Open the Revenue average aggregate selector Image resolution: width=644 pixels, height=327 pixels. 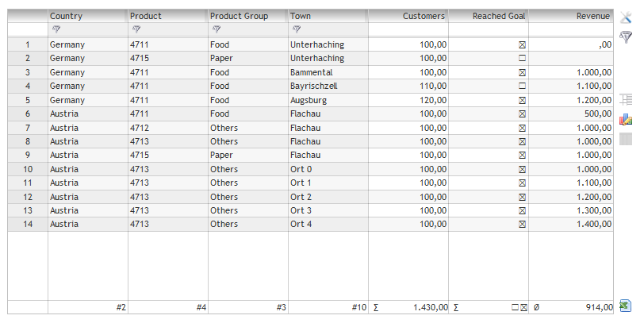[537, 307]
